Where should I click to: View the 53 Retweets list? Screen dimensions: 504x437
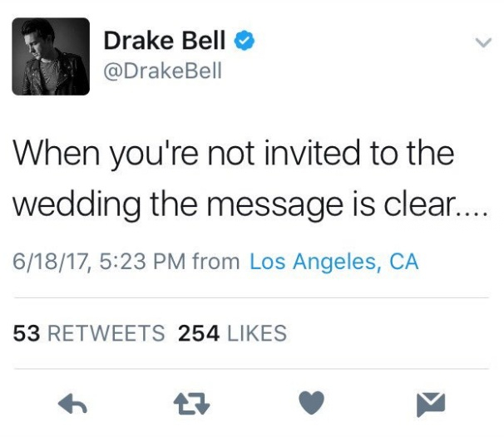(89, 334)
